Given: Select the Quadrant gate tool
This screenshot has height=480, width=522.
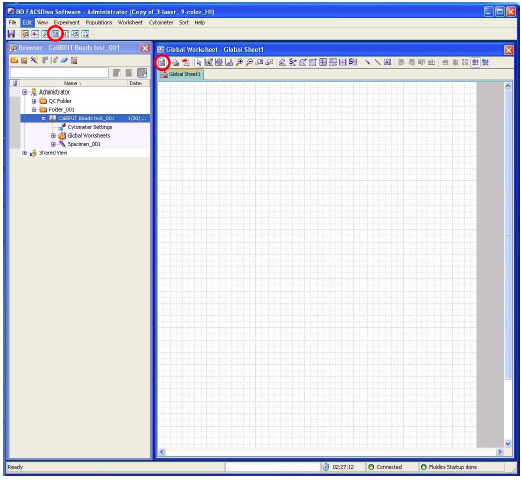Looking at the screenshot, I should tap(323, 62).
